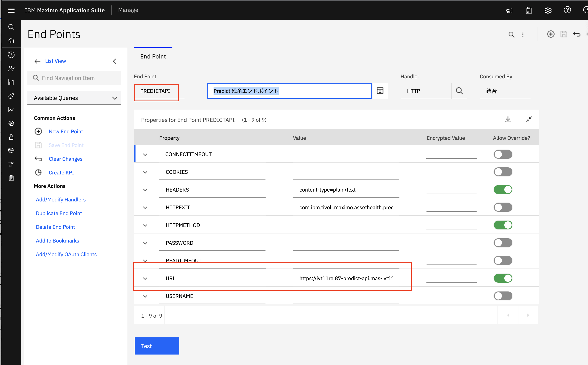Expand the COOKIES row details
Viewport: 588px width, 365px height.
coord(145,172)
